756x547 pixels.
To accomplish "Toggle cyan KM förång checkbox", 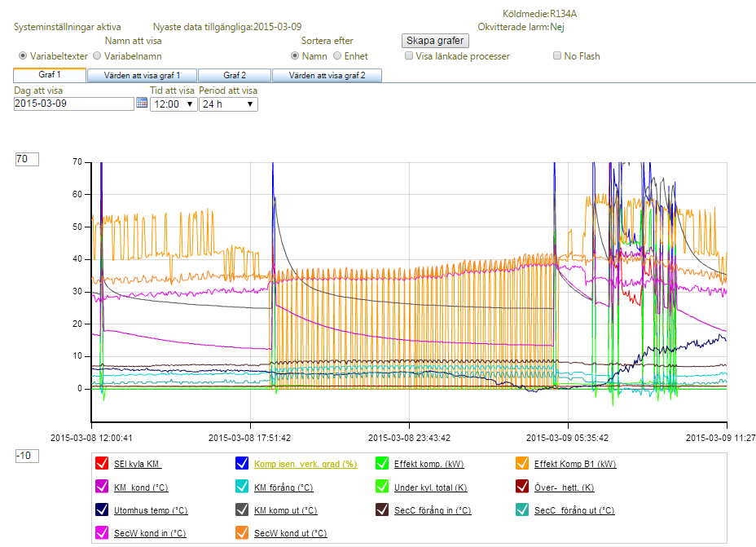I will (x=242, y=486).
